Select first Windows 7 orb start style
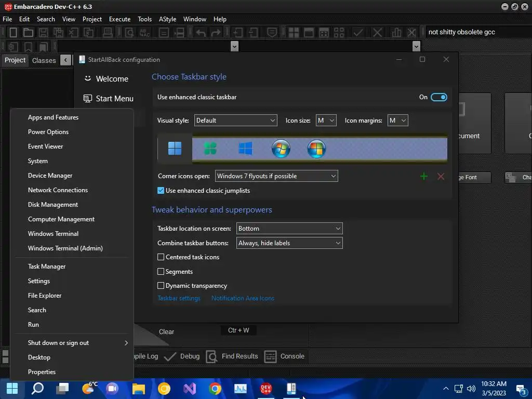 281,149
